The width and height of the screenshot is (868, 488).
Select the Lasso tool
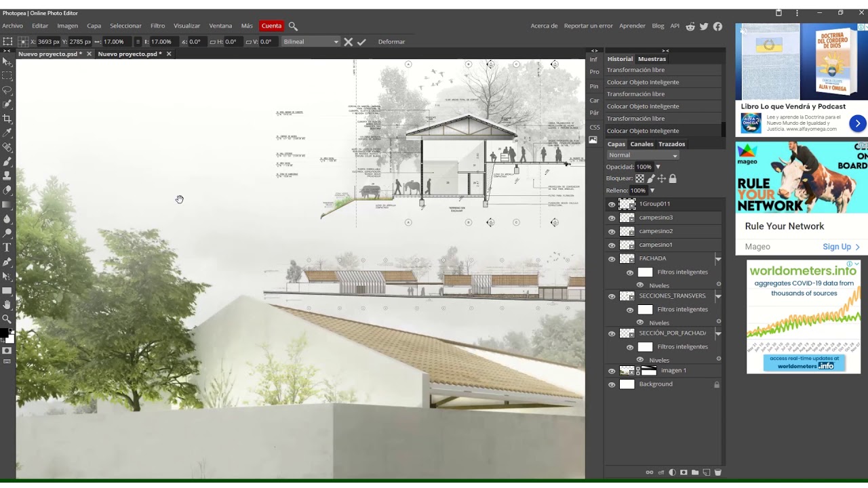[7, 90]
